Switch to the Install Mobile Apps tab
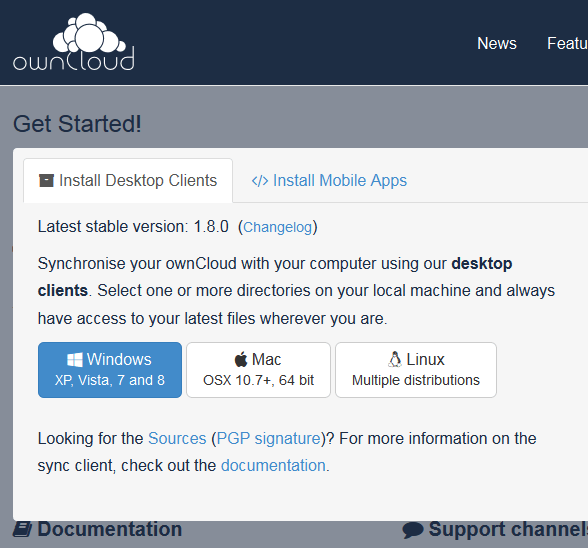The width and height of the screenshot is (588, 548). pos(329,180)
